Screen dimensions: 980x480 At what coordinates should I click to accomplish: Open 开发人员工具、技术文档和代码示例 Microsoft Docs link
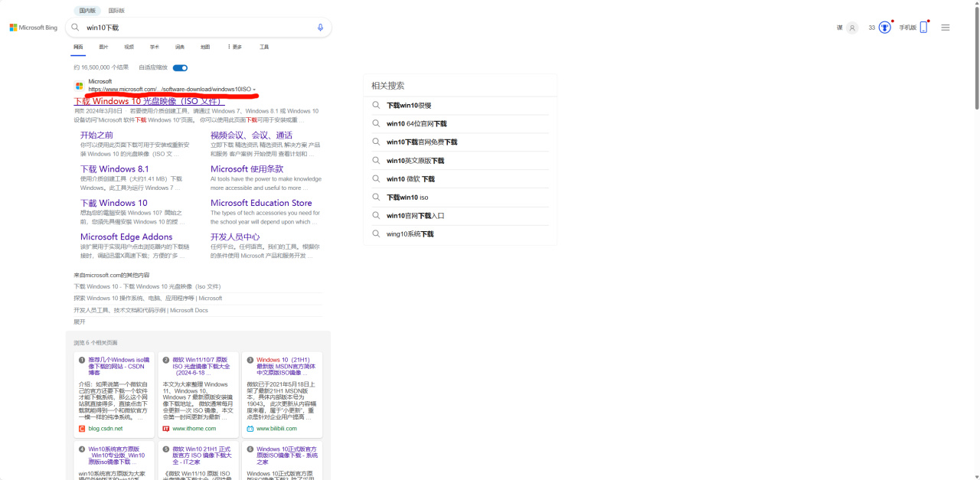(x=141, y=310)
